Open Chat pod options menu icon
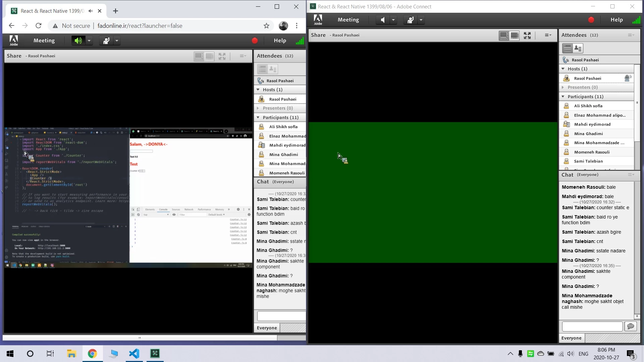The width and height of the screenshot is (644, 362). tap(631, 175)
